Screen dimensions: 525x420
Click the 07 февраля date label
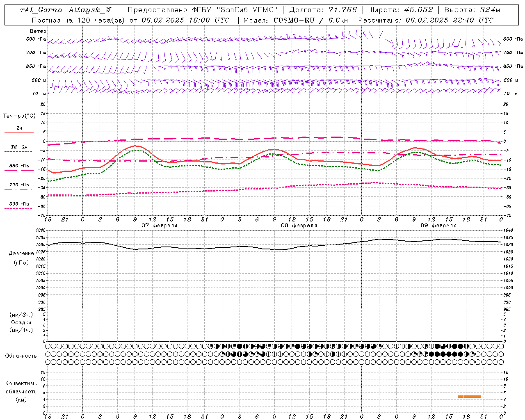click(x=159, y=226)
